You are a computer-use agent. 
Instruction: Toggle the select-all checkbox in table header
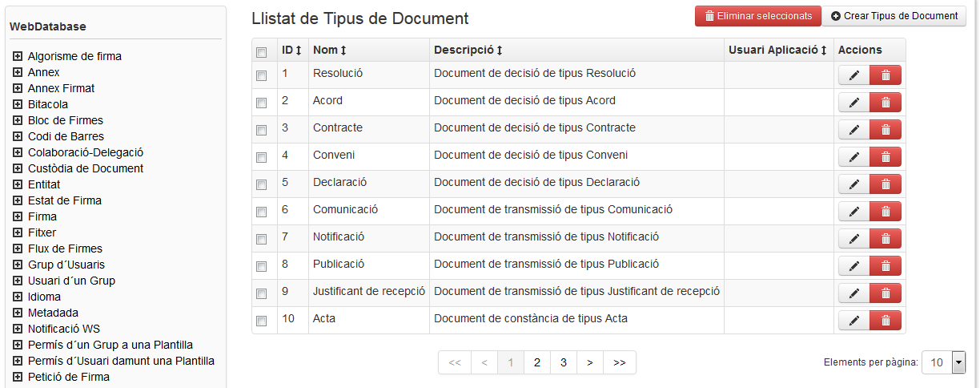click(x=261, y=52)
